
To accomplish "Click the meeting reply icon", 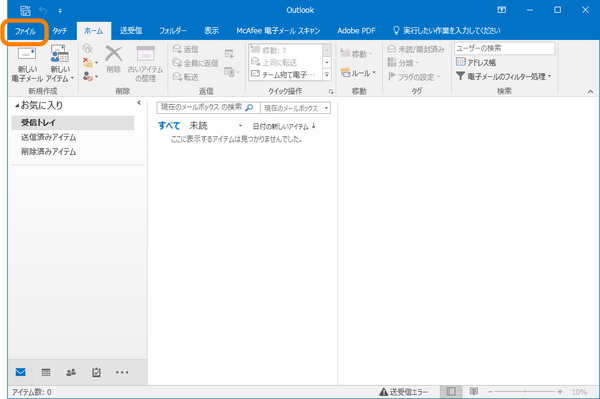I will [229, 54].
